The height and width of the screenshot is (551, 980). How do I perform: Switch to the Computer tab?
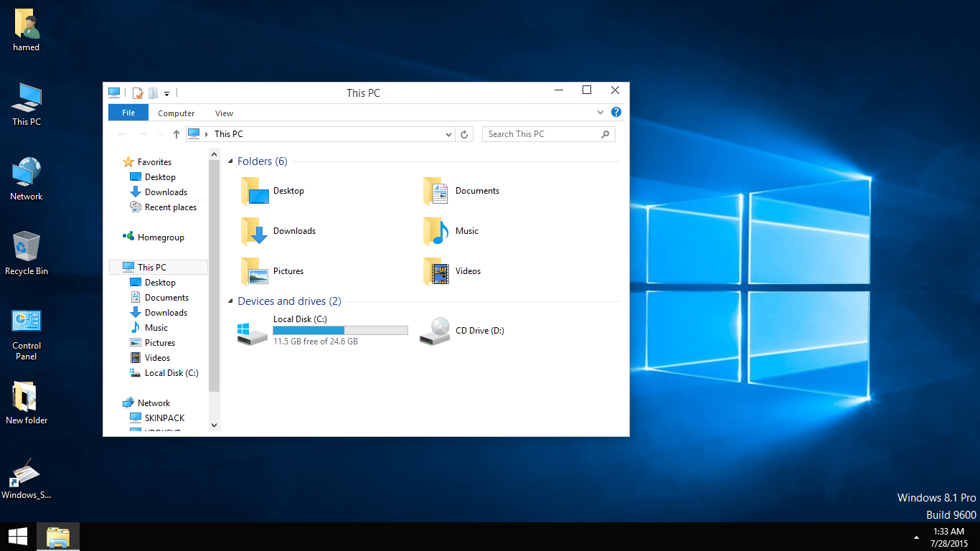click(176, 113)
